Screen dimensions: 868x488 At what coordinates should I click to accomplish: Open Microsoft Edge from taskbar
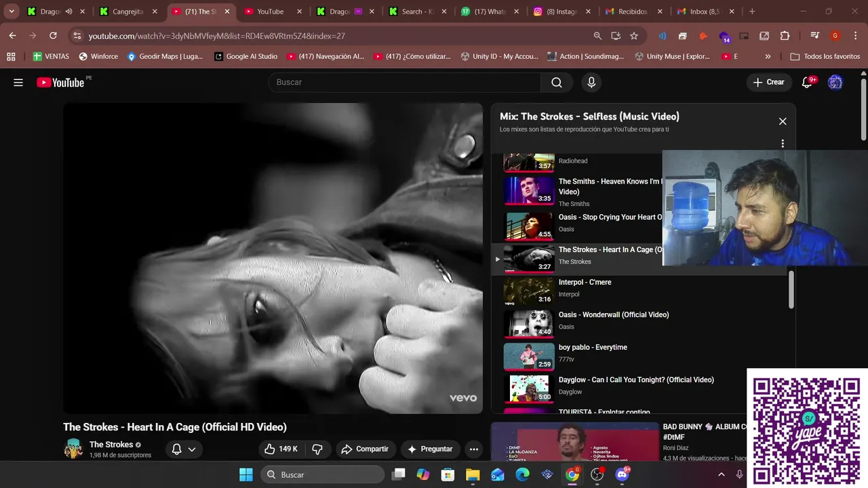pos(522,474)
